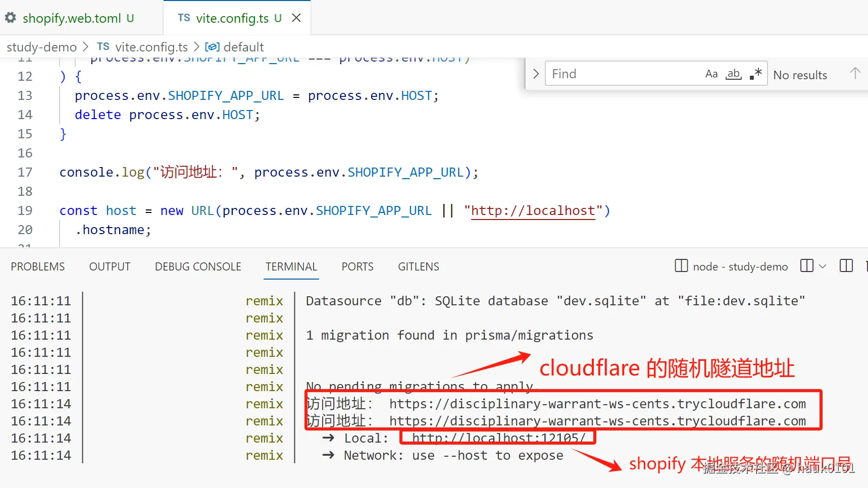Toggle Use Regular Expression in Find widget

(x=756, y=74)
